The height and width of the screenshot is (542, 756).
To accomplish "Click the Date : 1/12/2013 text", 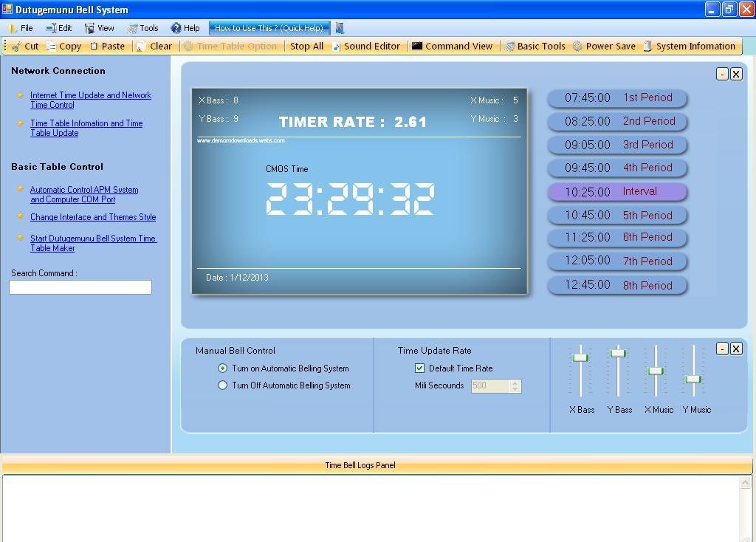I will click(x=237, y=278).
